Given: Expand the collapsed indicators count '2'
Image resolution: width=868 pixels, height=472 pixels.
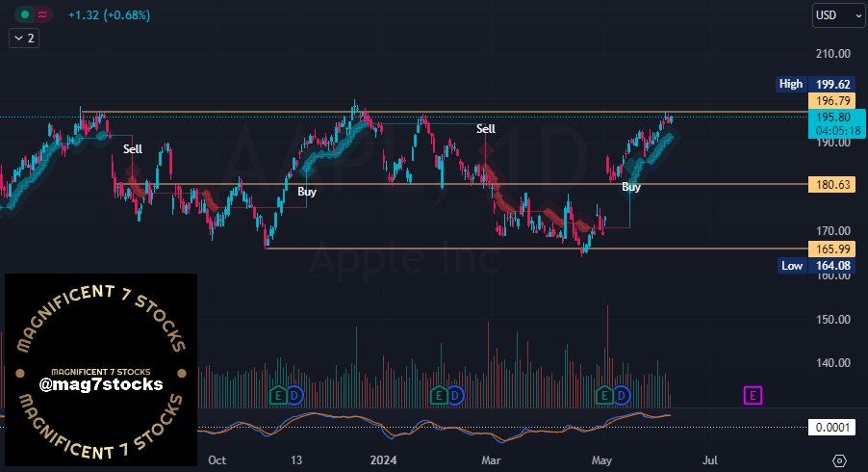Looking at the screenshot, I should pyautogui.click(x=24, y=39).
